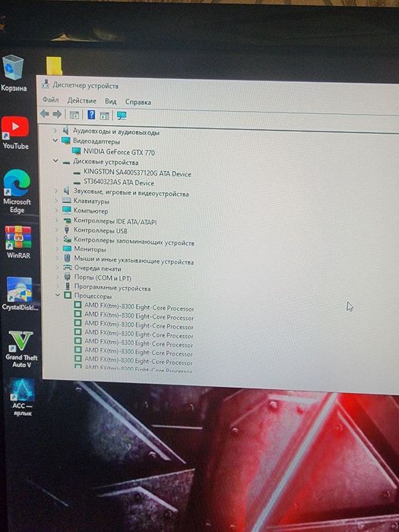This screenshot has height=532, width=399.
Task: Expand the Контроллеры USB category
Action: coord(57,230)
